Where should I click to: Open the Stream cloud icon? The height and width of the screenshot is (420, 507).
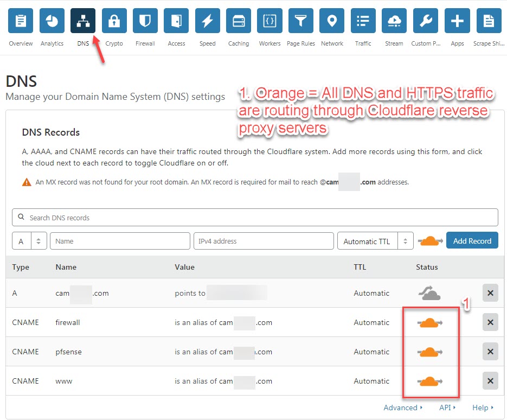click(x=394, y=21)
